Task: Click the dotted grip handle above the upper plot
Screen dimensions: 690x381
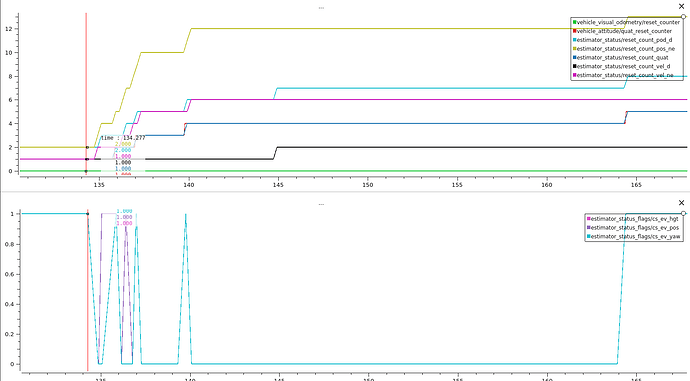Action: (x=321, y=8)
